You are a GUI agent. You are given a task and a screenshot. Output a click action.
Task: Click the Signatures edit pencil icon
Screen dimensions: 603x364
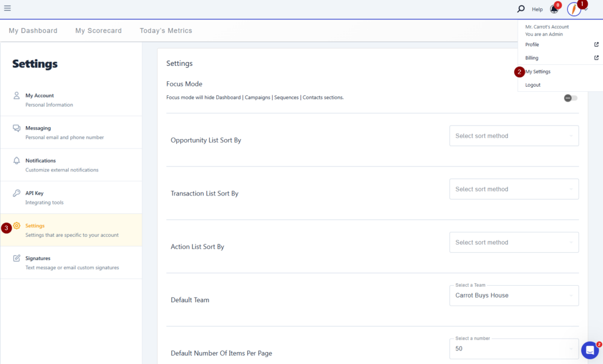point(16,258)
